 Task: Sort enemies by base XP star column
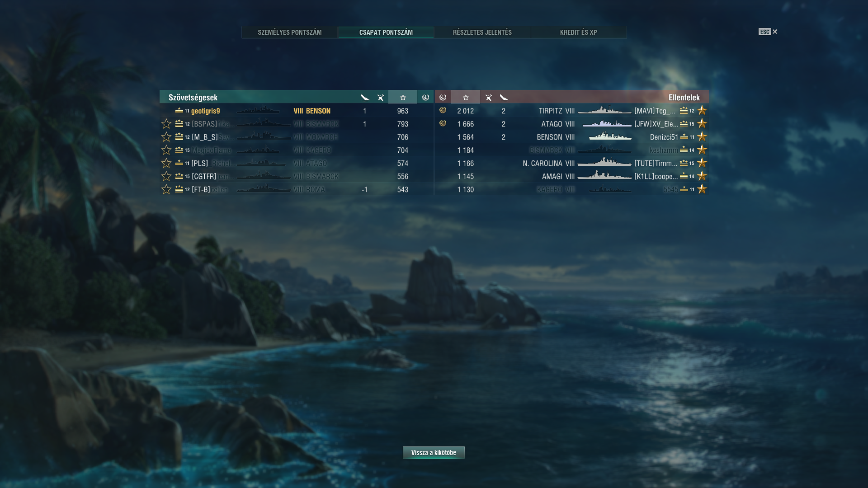(466, 97)
